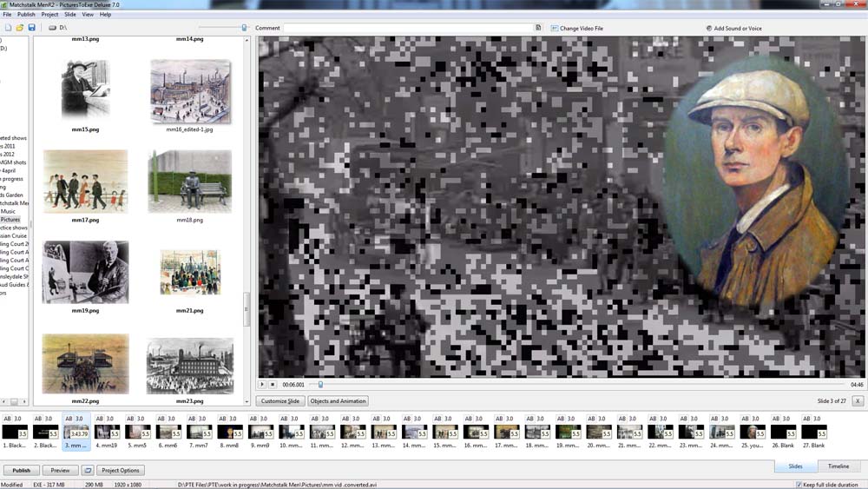The width and height of the screenshot is (868, 489).
Task: Stop the slide preview playback
Action: (273, 384)
